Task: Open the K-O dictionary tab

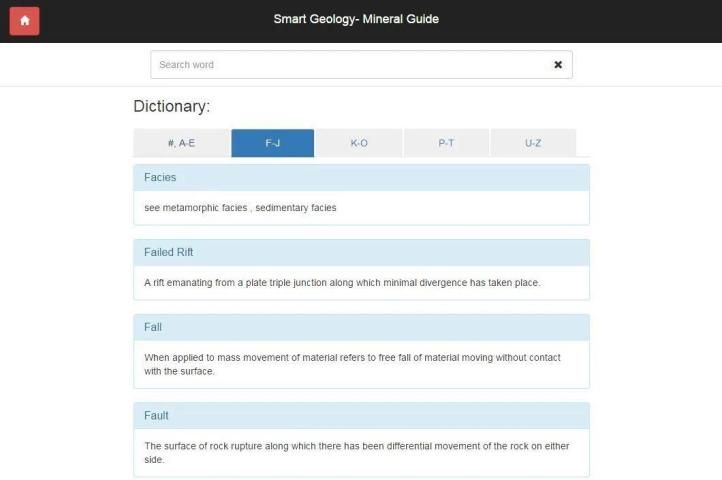Action: [359, 143]
